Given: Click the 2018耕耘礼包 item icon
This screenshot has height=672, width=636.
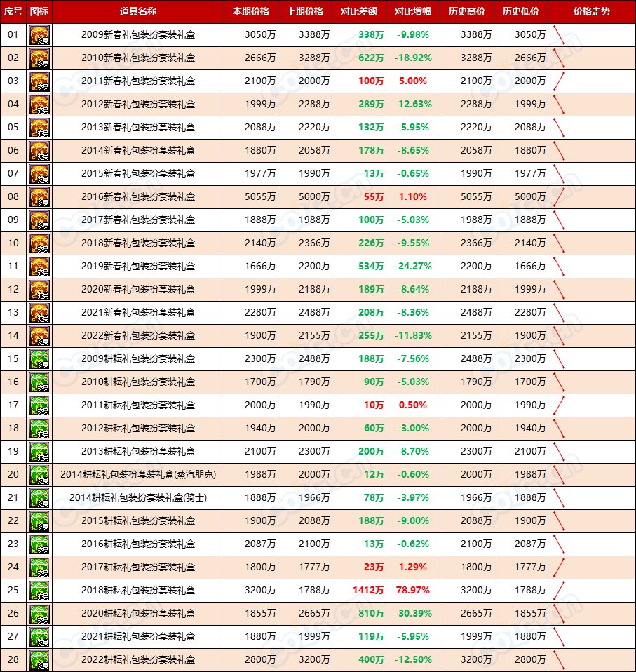Looking at the screenshot, I should [39, 591].
